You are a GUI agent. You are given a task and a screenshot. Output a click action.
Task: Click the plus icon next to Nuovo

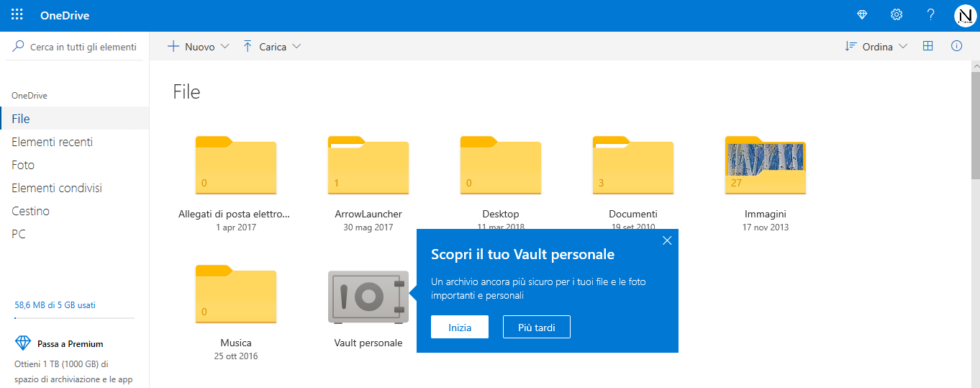[x=173, y=47]
